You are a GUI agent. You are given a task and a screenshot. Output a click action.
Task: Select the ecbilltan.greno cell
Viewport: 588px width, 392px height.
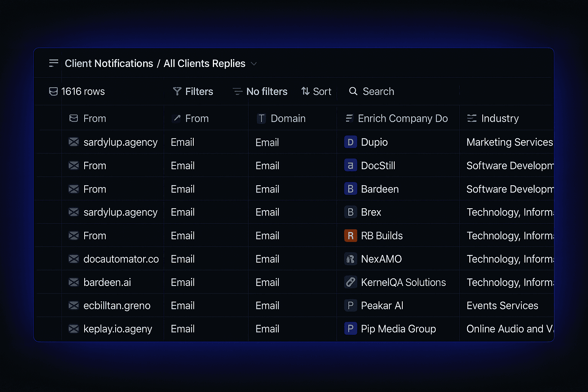[117, 306]
